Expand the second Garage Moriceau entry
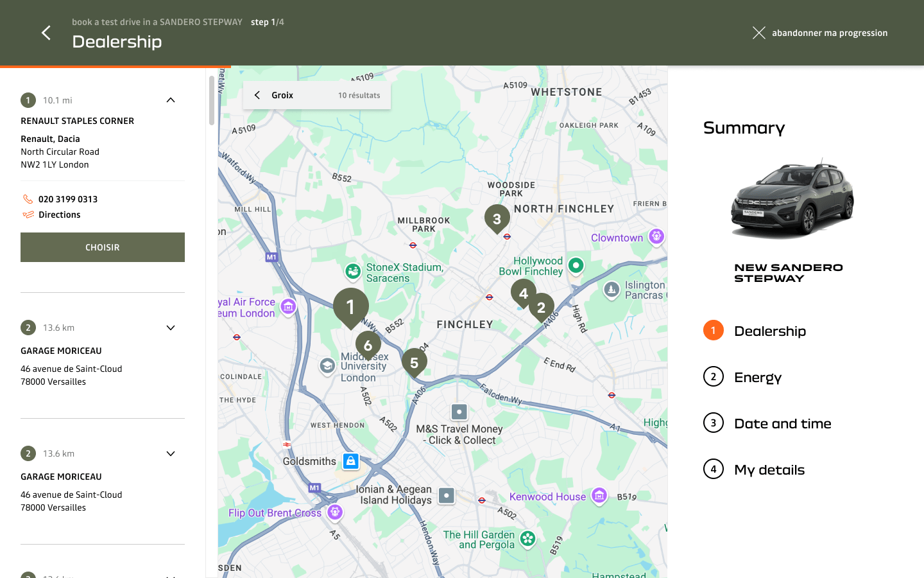The height and width of the screenshot is (578, 924). coord(171,453)
